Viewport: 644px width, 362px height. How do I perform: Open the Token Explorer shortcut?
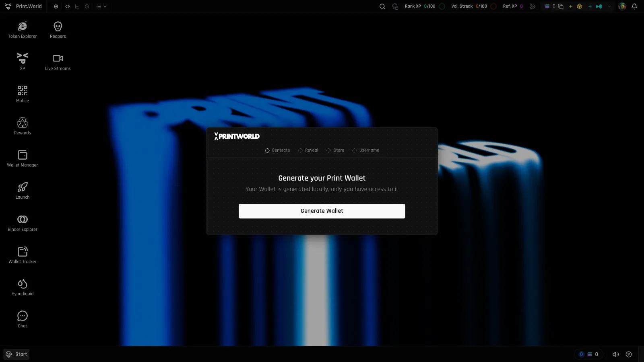coord(23,30)
